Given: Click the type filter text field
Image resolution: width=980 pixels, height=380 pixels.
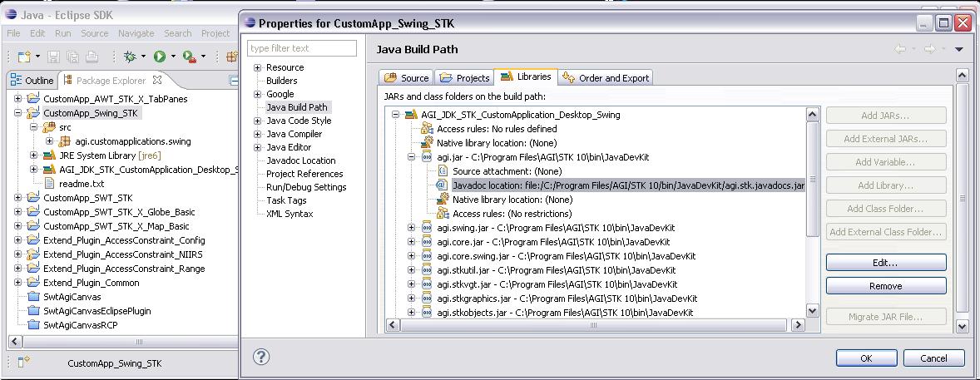Looking at the screenshot, I should [302, 48].
